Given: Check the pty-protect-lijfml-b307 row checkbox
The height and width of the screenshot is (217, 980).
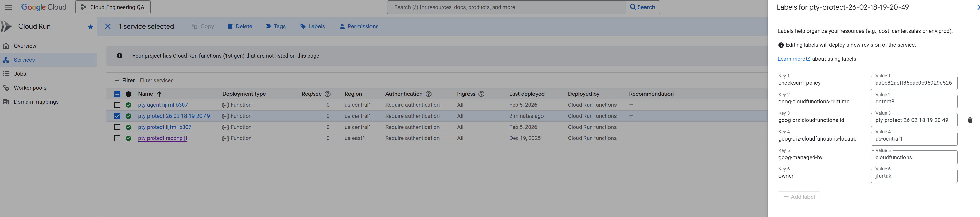Looking at the screenshot, I should point(117,127).
